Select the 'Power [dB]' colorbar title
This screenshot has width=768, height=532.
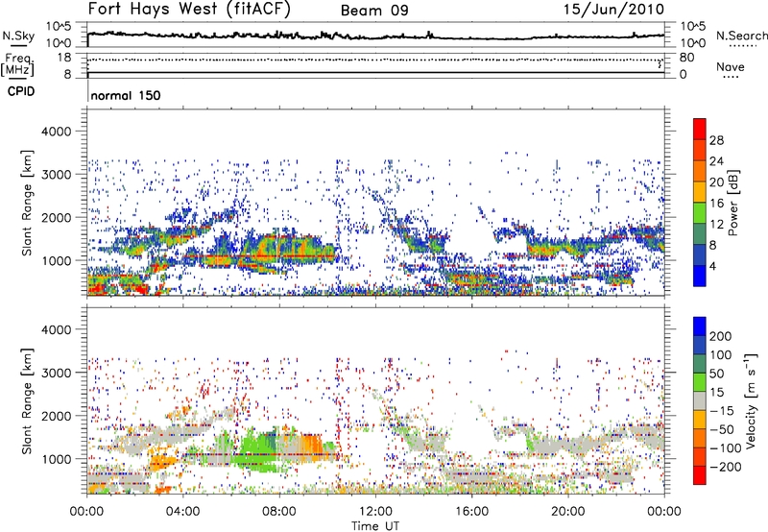[x=732, y=203]
